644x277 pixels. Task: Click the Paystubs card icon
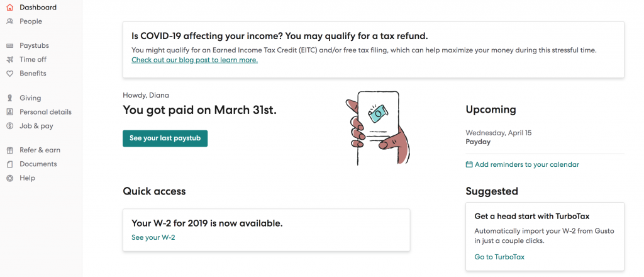coord(10,45)
